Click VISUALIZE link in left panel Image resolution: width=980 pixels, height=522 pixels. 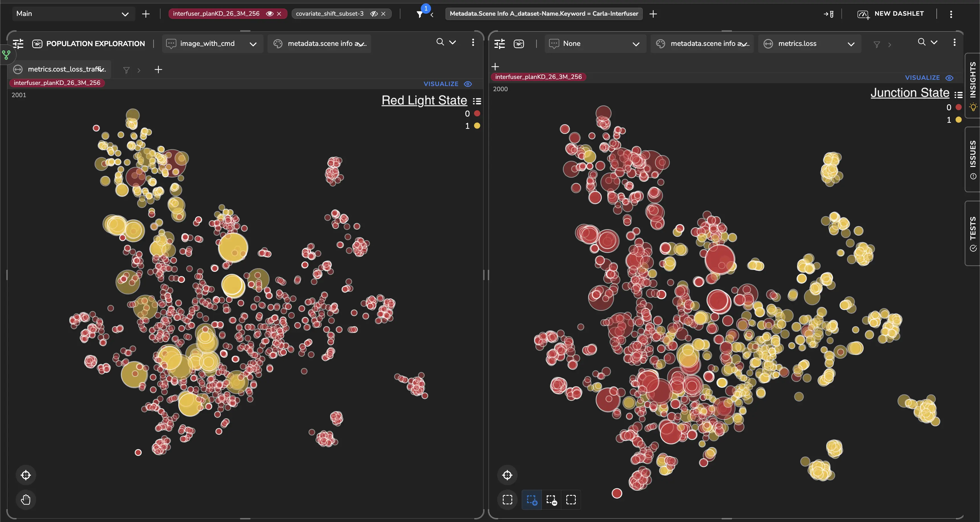click(x=440, y=84)
